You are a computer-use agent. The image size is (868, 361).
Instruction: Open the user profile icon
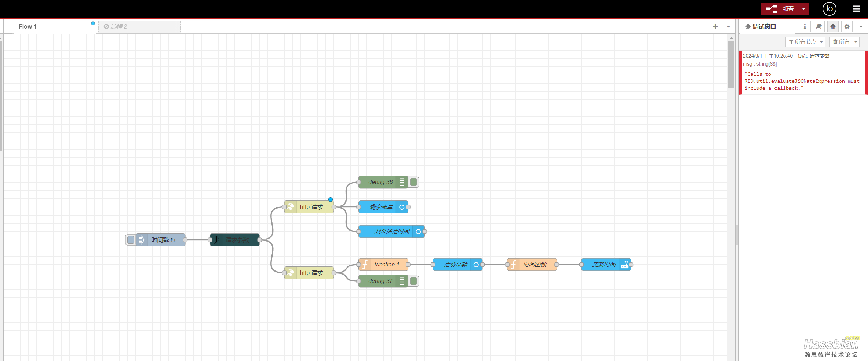click(829, 9)
